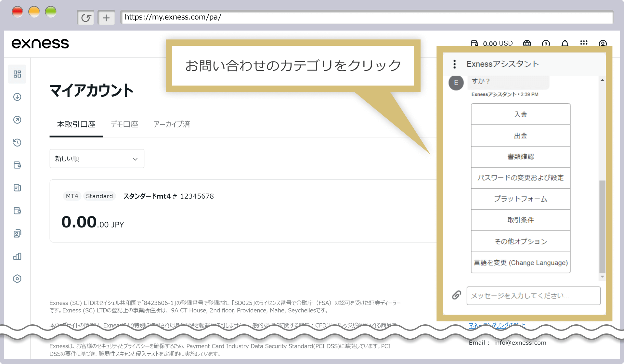Click the Exnessアシスタント chat title
The height and width of the screenshot is (364, 624).
503,64
